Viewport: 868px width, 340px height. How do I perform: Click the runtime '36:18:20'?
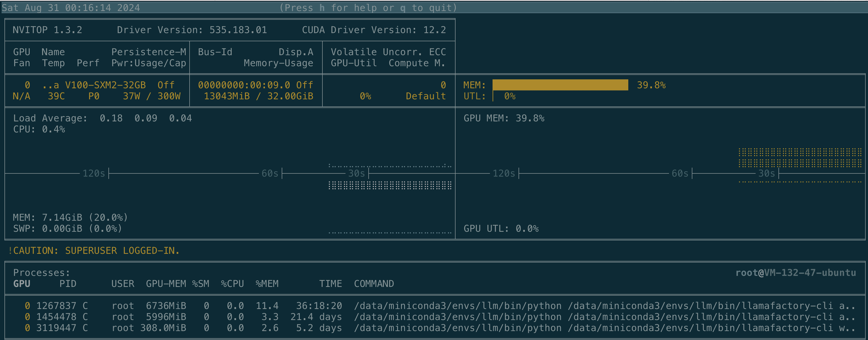[319, 306]
